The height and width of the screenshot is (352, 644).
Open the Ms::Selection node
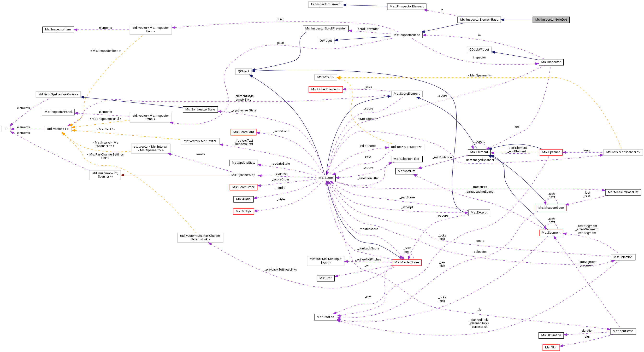point(623,257)
